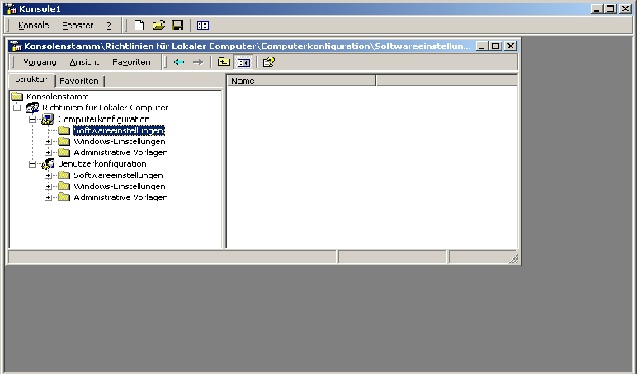Expand Windows-Einstellungen under Computerkonfiguration
This screenshot has height=374, width=637.
coord(48,142)
